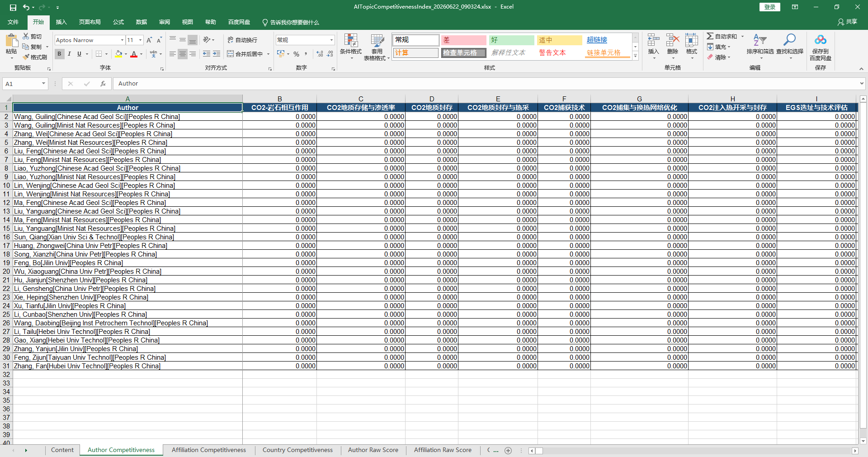Switch to the Insert ribbon tab
This screenshot has width=868, height=457.
61,22
